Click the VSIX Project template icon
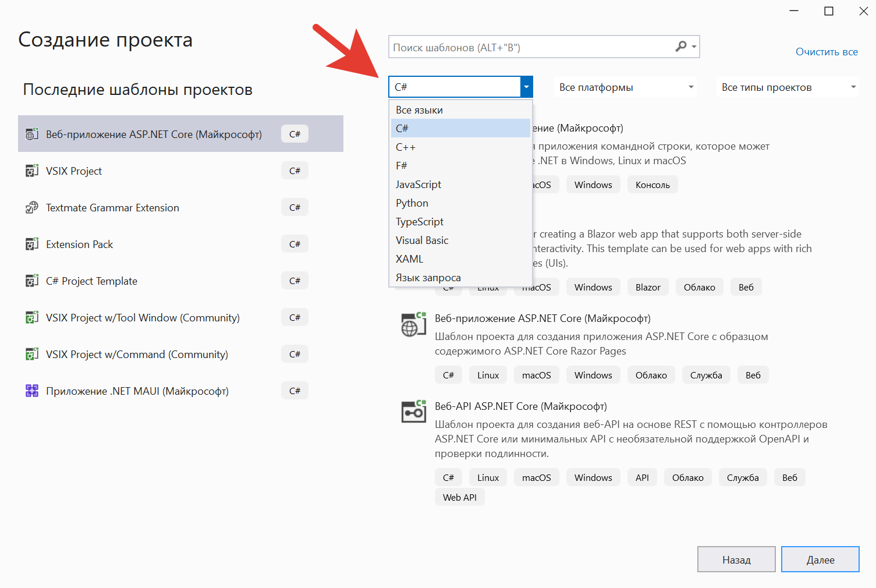 point(32,171)
